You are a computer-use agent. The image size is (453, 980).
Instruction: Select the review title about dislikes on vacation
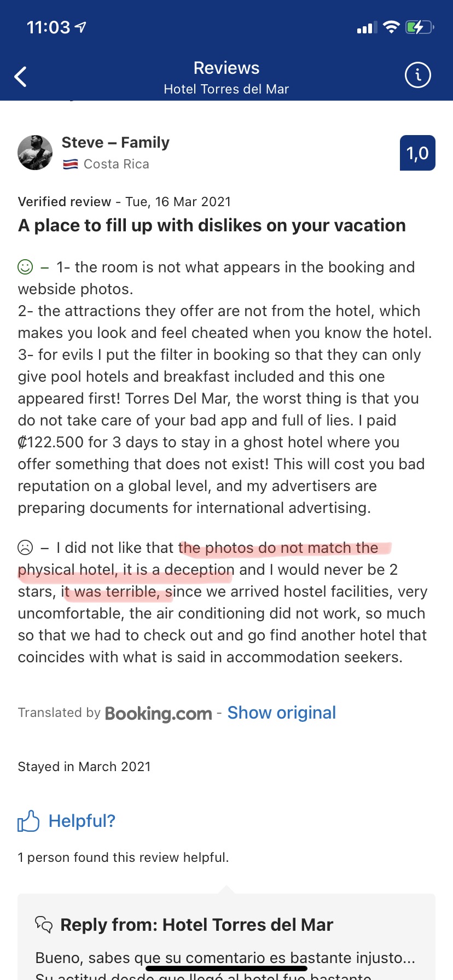click(x=212, y=225)
